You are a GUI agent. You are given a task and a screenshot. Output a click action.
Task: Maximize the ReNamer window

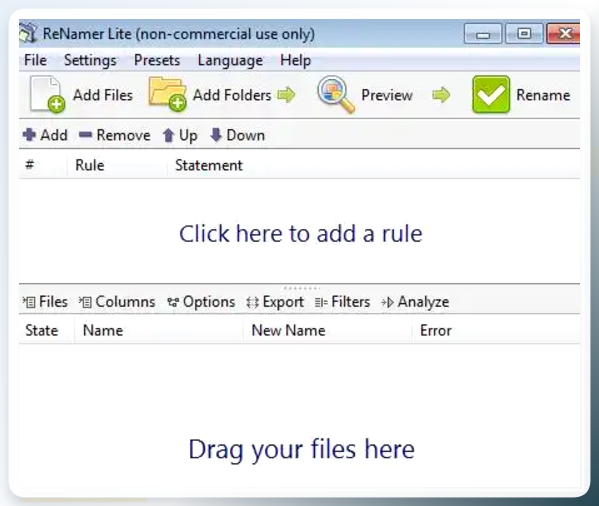pos(524,34)
